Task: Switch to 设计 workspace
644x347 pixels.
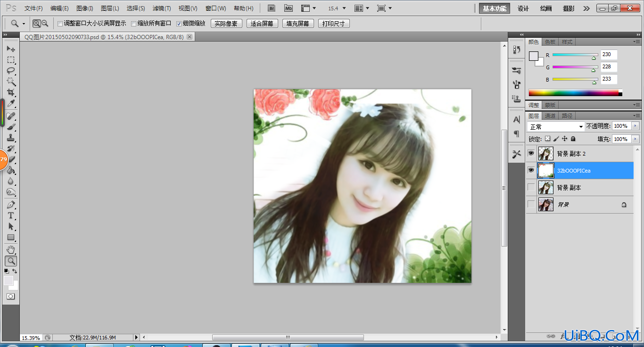Action: tap(523, 8)
